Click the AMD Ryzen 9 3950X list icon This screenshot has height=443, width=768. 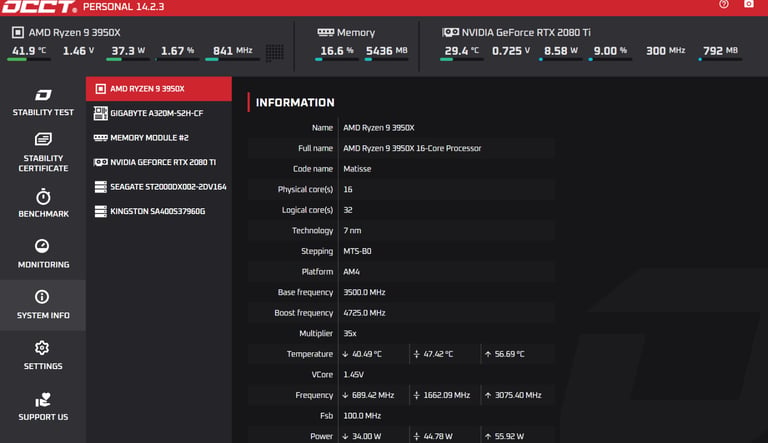tap(100, 89)
